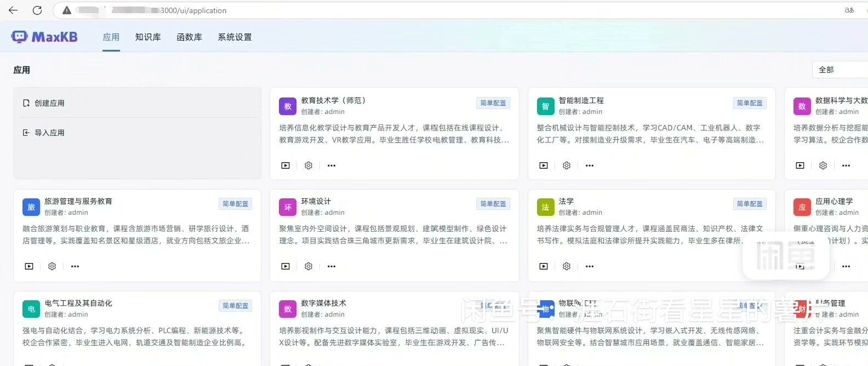Run the 环境设计 app demo icon
The width and height of the screenshot is (868, 366).
(285, 266)
